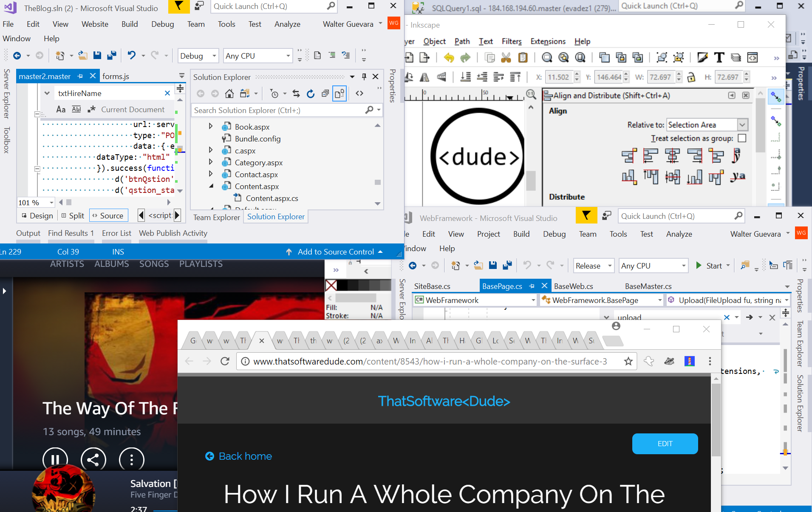The image size is (812, 512).
Task: Open the 101 % zoom dropdown
Action: point(36,203)
